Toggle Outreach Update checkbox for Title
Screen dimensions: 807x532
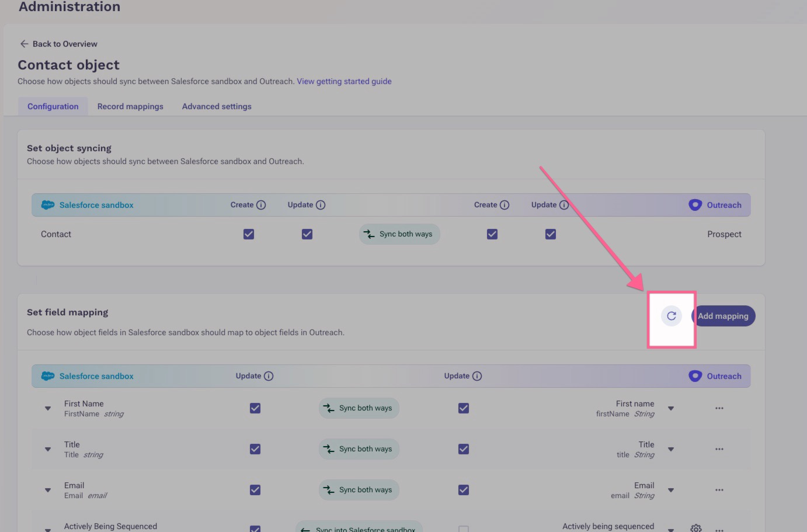click(464, 449)
